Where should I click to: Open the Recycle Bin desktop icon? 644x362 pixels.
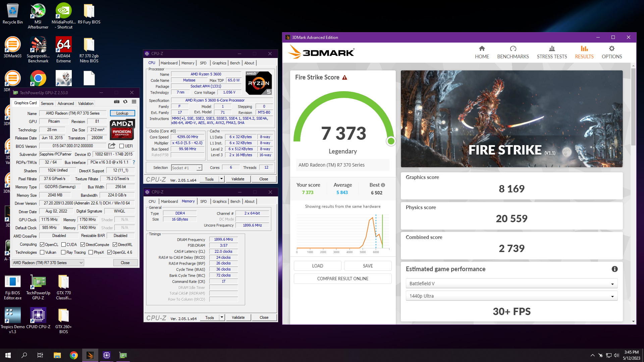(12, 14)
